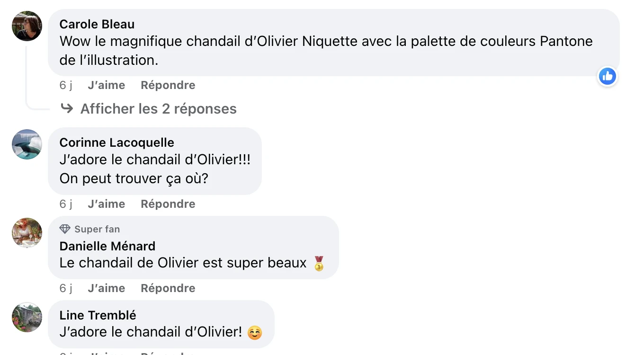Click the blue thumbs-up reaction icon
The width and height of the screenshot is (644, 355).
[x=607, y=76]
